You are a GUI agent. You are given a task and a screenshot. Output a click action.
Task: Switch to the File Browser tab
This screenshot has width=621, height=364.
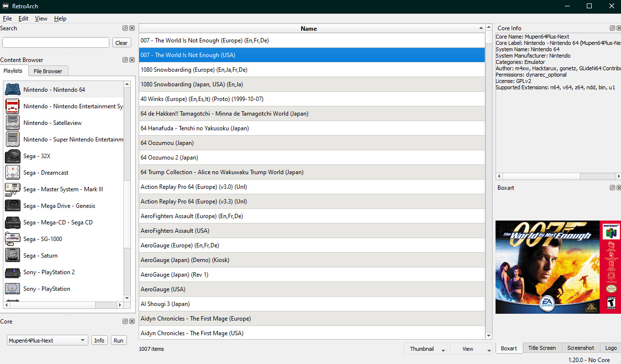(48, 71)
